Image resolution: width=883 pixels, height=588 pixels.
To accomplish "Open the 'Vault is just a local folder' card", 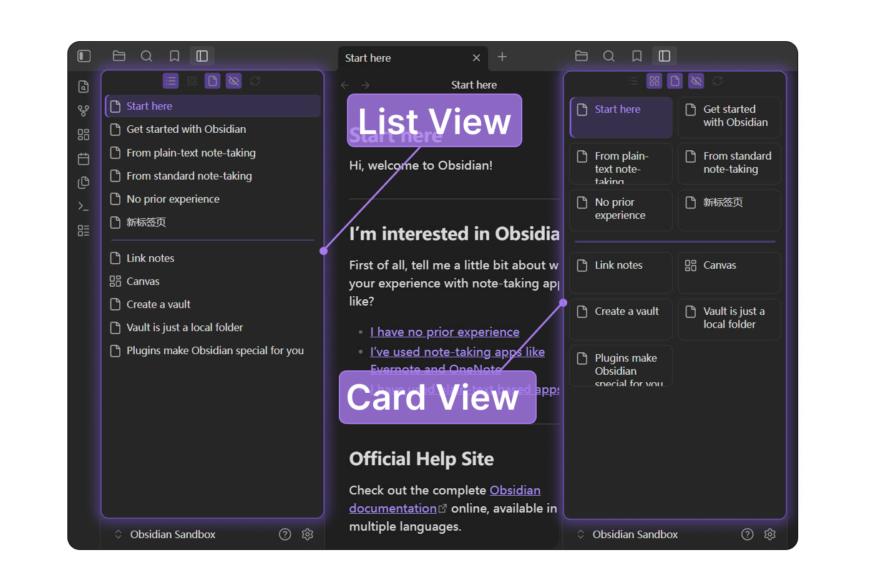I will tap(729, 319).
